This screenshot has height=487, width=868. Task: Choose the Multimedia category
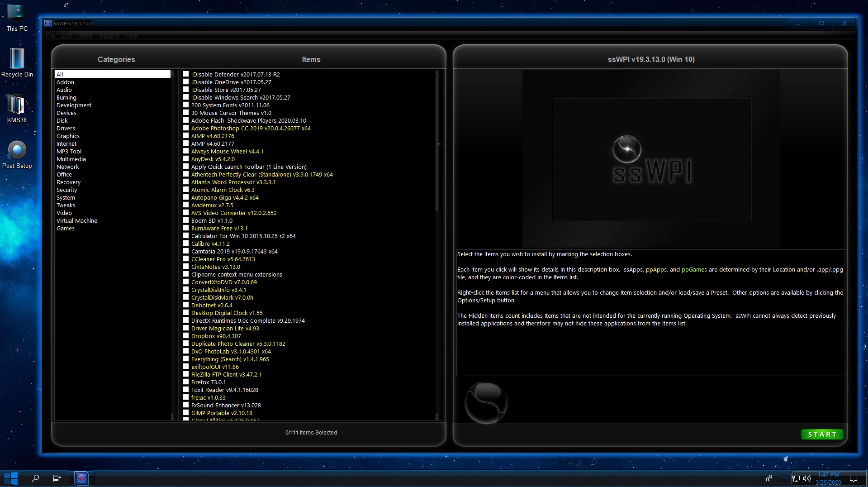pos(71,159)
